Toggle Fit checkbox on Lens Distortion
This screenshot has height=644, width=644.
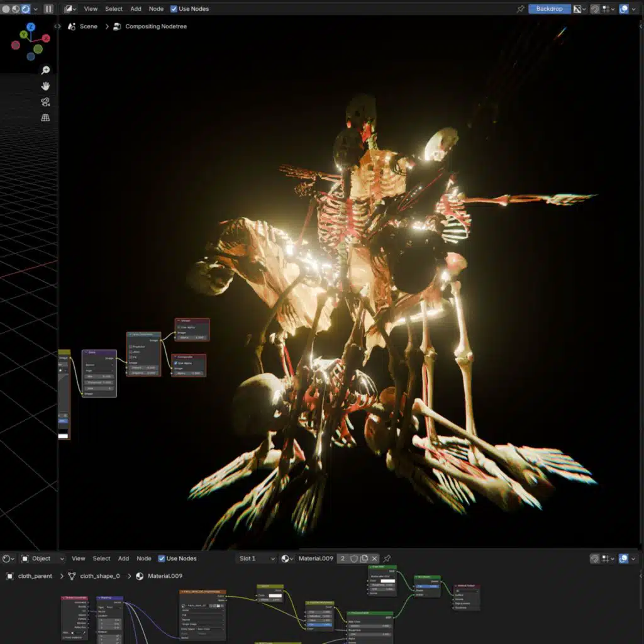pyautogui.click(x=131, y=357)
